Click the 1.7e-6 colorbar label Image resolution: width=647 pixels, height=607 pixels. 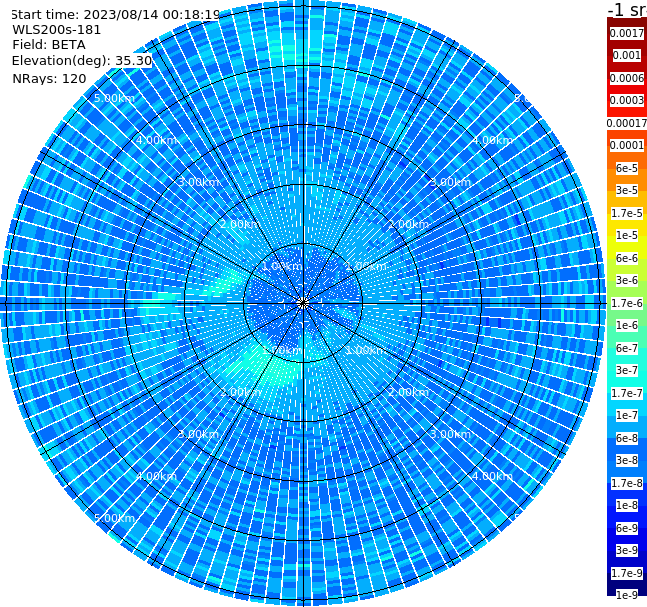coord(627,303)
